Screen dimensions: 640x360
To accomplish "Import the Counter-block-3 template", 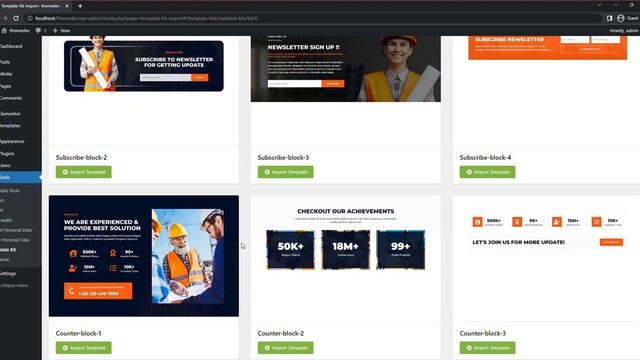I will 487,348.
